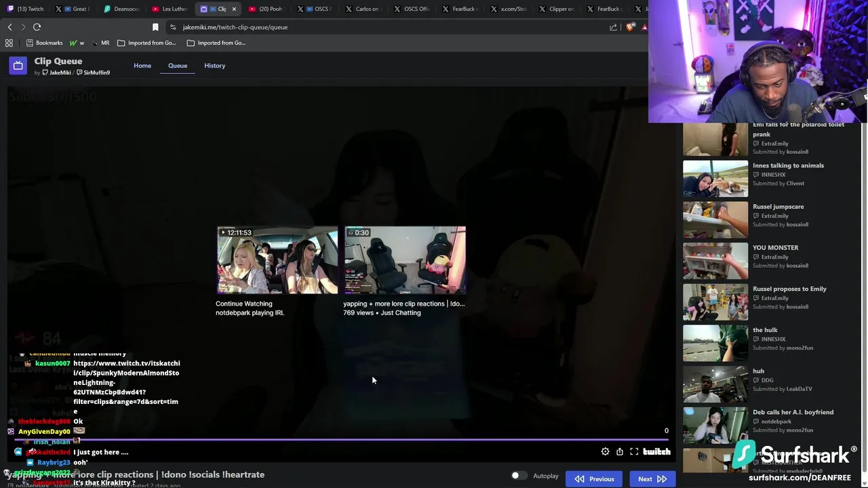
Task: Click 'Submitted by Clivent' text
Action: coord(778,183)
